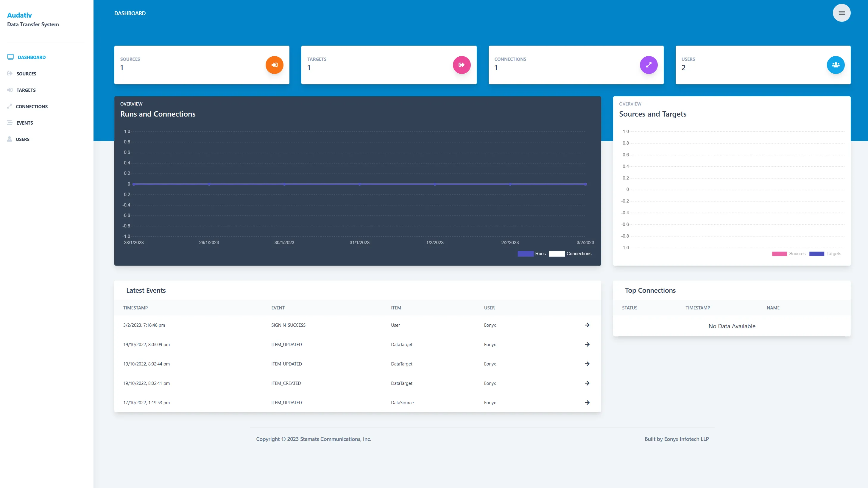Select USERS in the navigation menu

pyautogui.click(x=23, y=139)
